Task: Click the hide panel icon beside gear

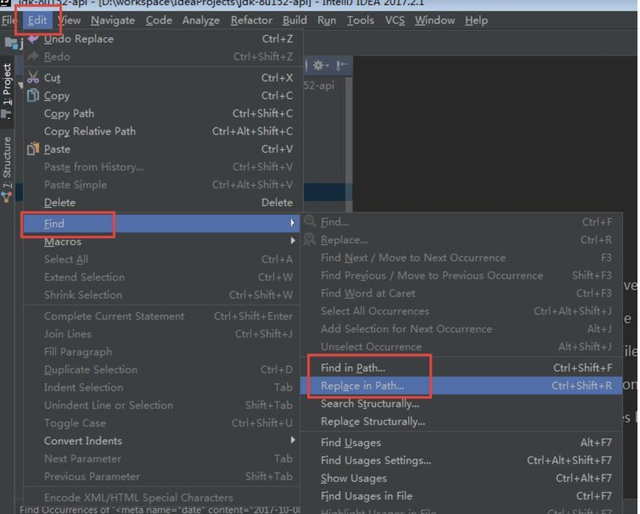Action: pyautogui.click(x=341, y=65)
